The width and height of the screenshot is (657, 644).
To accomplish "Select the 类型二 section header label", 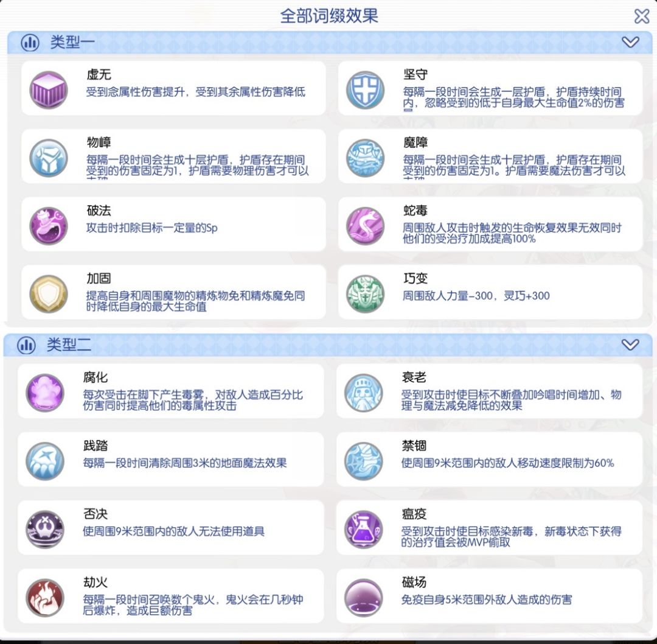I will tap(69, 345).
